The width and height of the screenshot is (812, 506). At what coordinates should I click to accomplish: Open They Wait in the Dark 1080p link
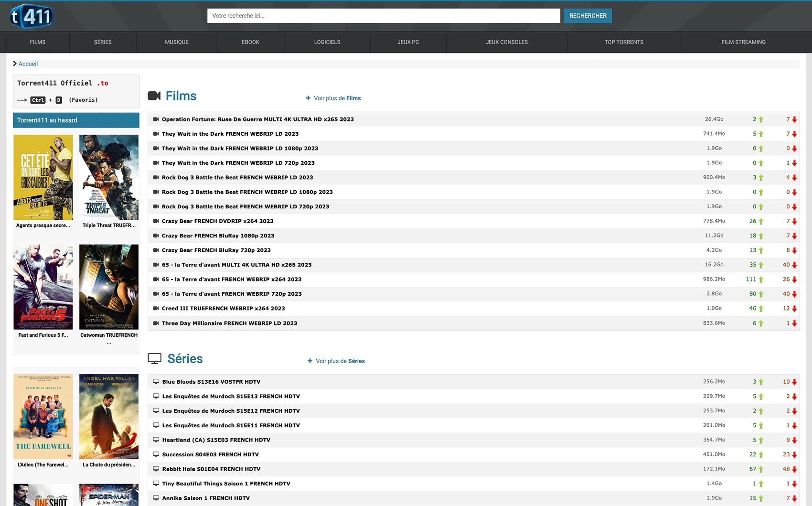(x=240, y=149)
